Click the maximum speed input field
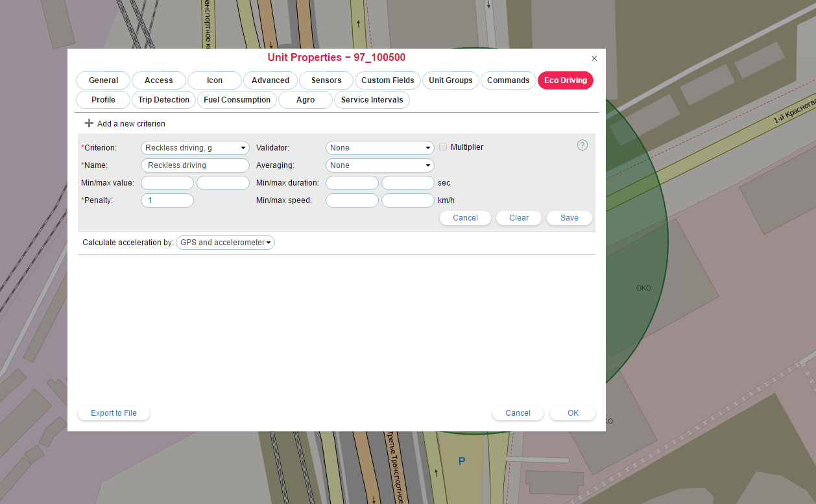Image resolution: width=816 pixels, height=504 pixels. (407, 200)
